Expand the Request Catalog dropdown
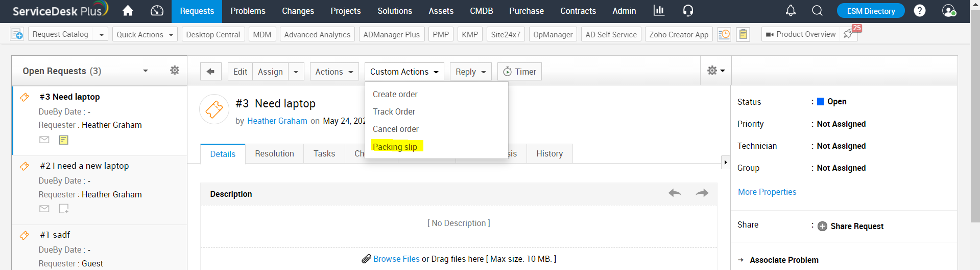Image resolution: width=980 pixels, height=270 pixels. [101, 35]
